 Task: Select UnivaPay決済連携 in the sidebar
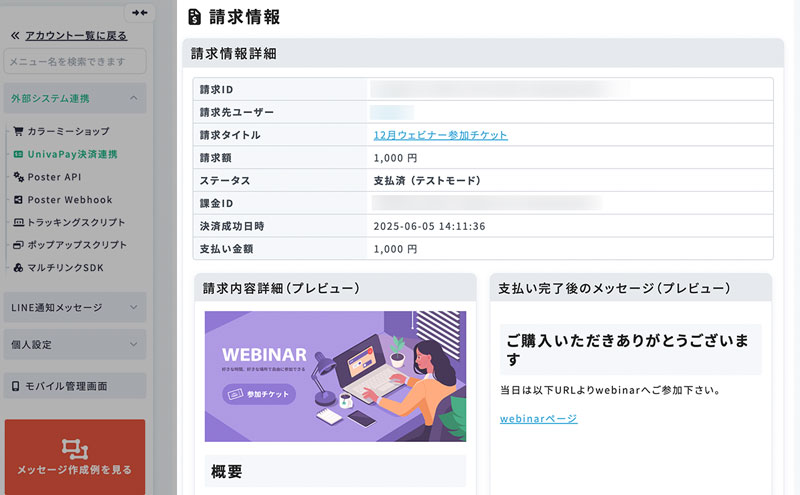pyautogui.click(x=72, y=155)
